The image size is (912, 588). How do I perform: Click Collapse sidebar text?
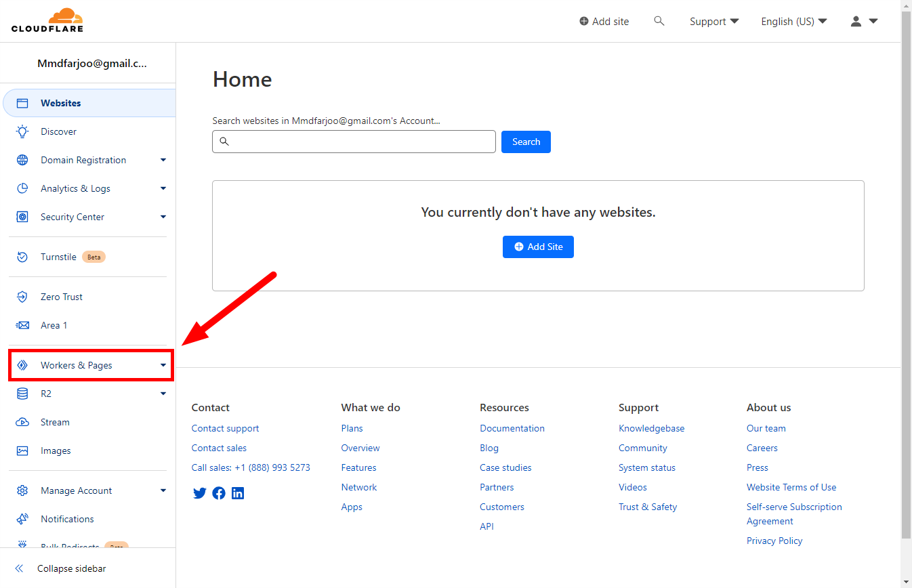pyautogui.click(x=72, y=568)
